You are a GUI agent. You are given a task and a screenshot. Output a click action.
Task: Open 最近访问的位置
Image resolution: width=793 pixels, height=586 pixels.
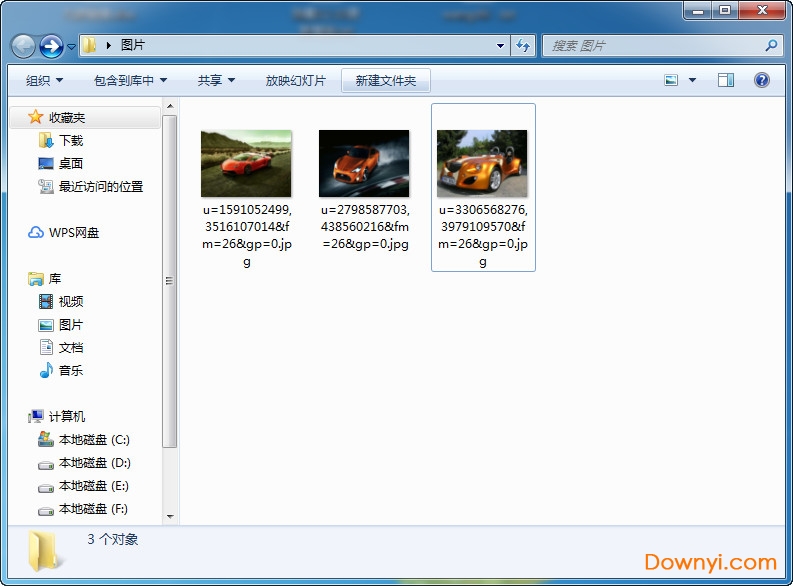point(101,187)
